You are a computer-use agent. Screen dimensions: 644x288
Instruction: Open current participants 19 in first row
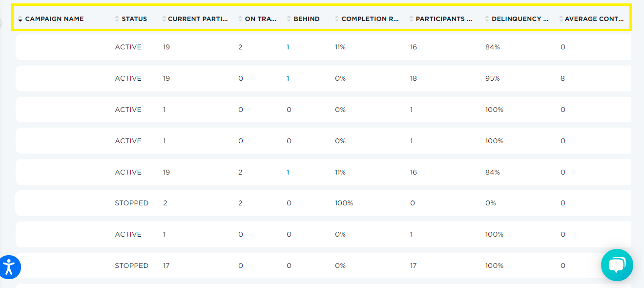point(166,47)
